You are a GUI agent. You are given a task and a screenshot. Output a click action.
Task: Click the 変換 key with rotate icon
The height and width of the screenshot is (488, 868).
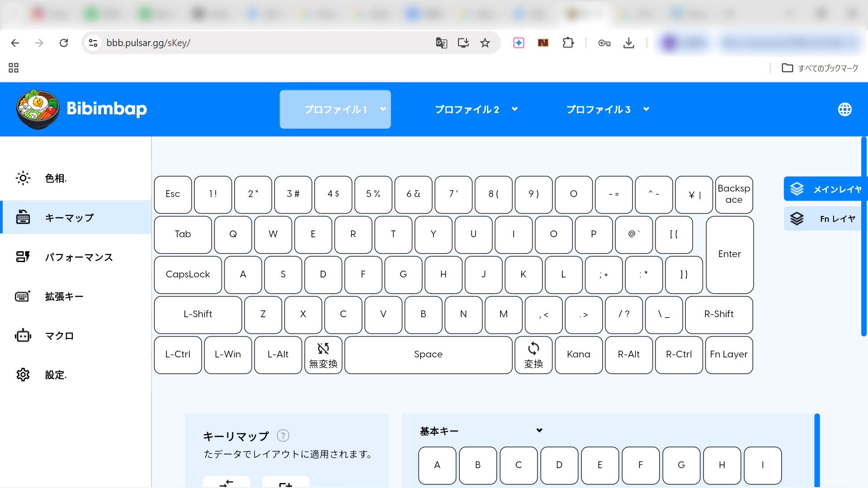pos(533,355)
